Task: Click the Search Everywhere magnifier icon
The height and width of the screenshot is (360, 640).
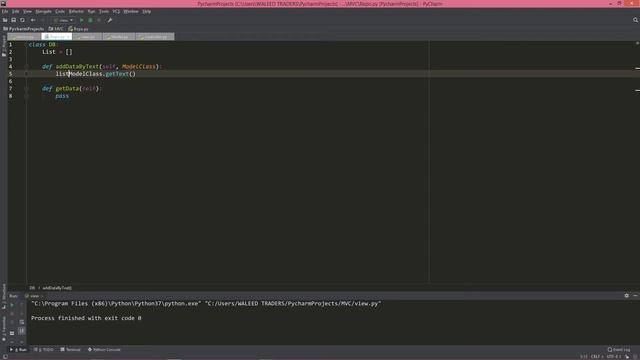Action: click(635, 20)
